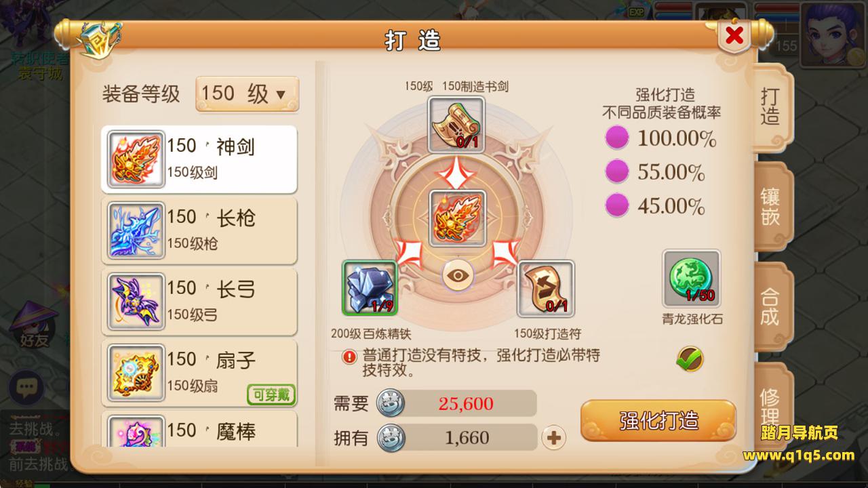Tap the central flaming sword preview
Image resolution: width=868 pixels, height=488 pixels.
coord(458,218)
